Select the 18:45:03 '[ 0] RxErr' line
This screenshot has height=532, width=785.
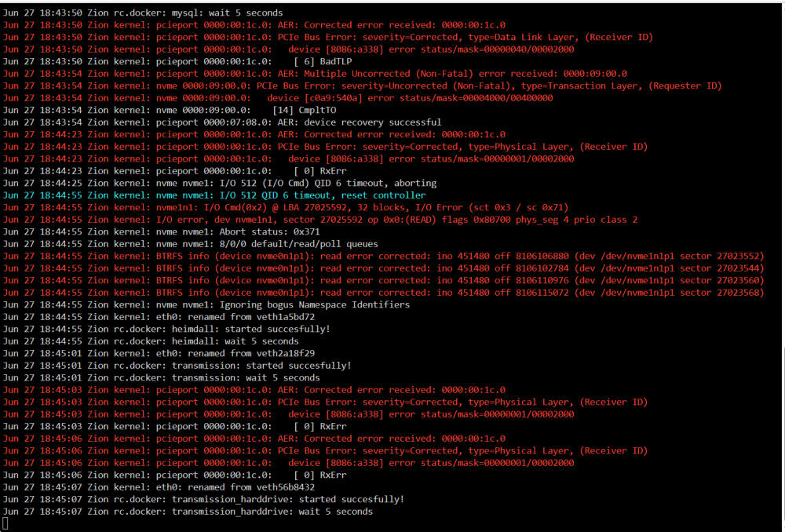[175, 426]
